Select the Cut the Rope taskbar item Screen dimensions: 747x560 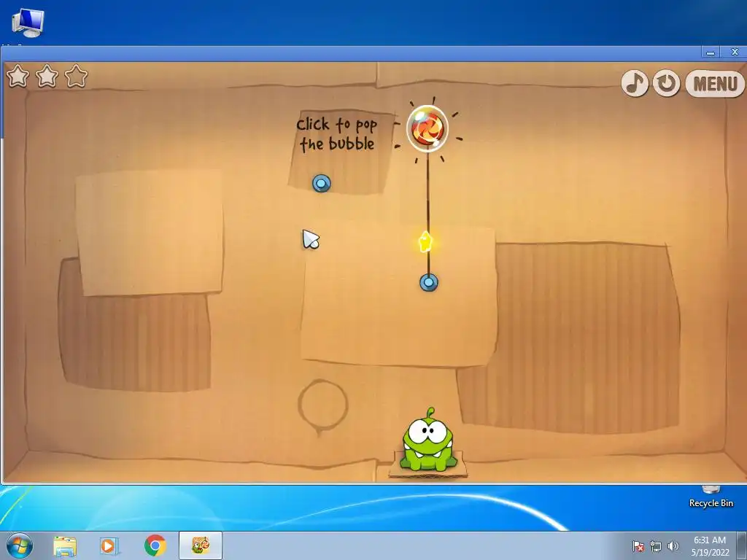pyautogui.click(x=201, y=545)
